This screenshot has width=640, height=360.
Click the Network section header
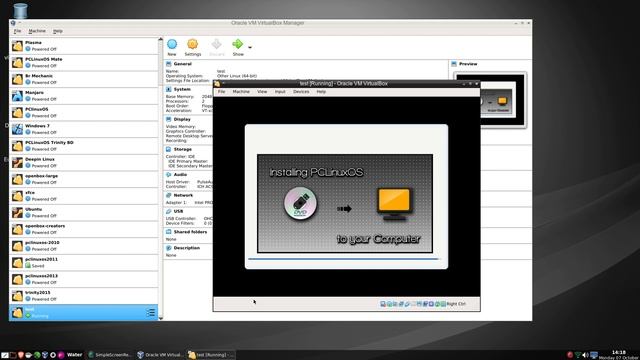pyautogui.click(x=183, y=196)
